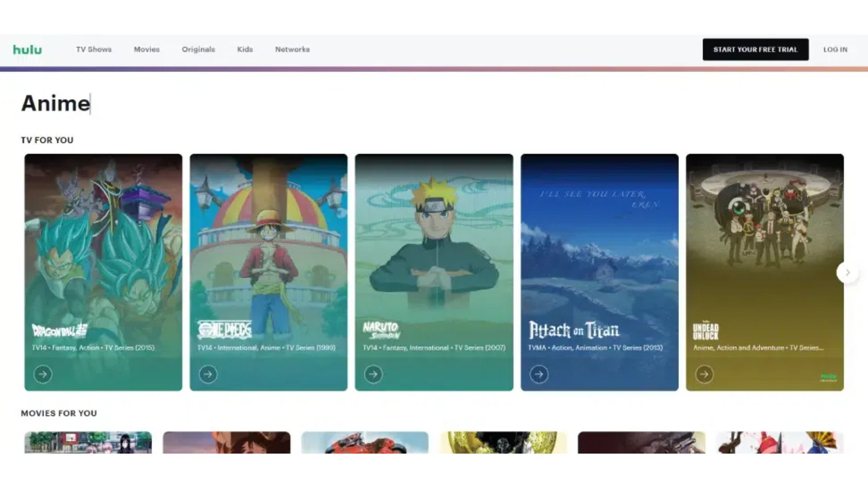Advance TV For You carousel with chevron
This screenshot has width=868, height=488.
pyautogui.click(x=847, y=273)
